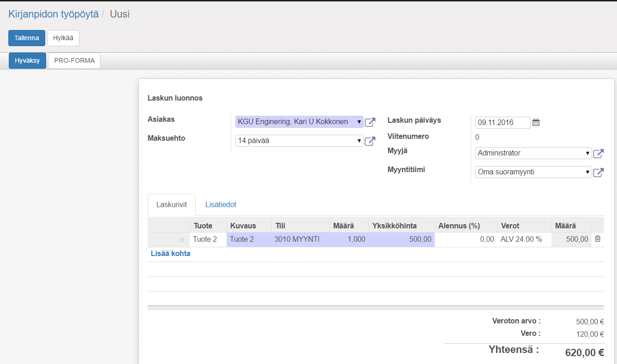Click the Tili column header
The width and height of the screenshot is (617, 364).
pyautogui.click(x=301, y=226)
